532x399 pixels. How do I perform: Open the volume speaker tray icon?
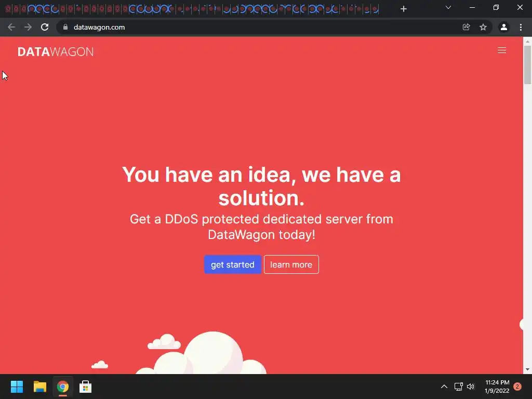tap(471, 387)
